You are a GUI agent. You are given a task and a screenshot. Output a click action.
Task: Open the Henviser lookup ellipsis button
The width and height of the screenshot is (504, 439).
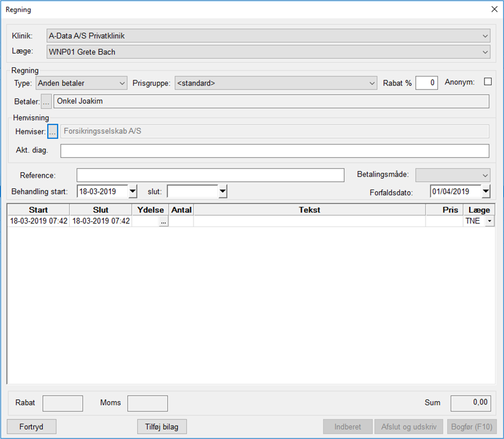pos(53,131)
